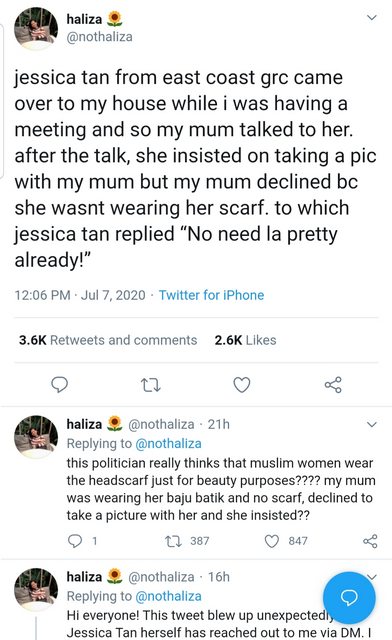
Task: Like the main tweet with heart icon
Action: coord(242,384)
